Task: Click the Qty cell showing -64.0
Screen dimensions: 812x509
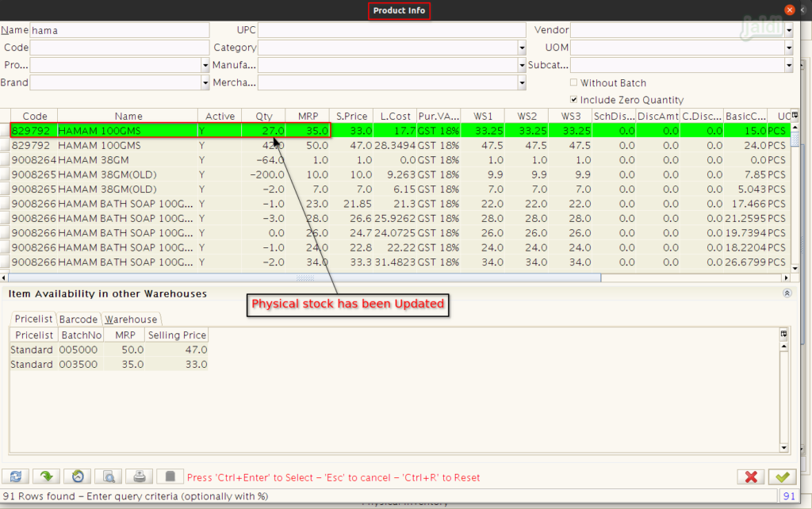Action: (x=263, y=160)
